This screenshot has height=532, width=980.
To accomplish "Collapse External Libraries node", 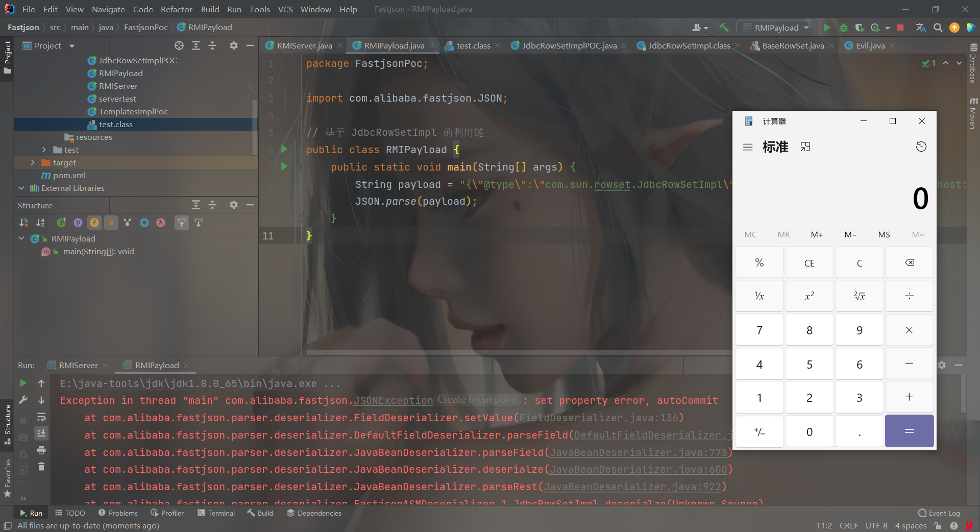I will coord(21,188).
